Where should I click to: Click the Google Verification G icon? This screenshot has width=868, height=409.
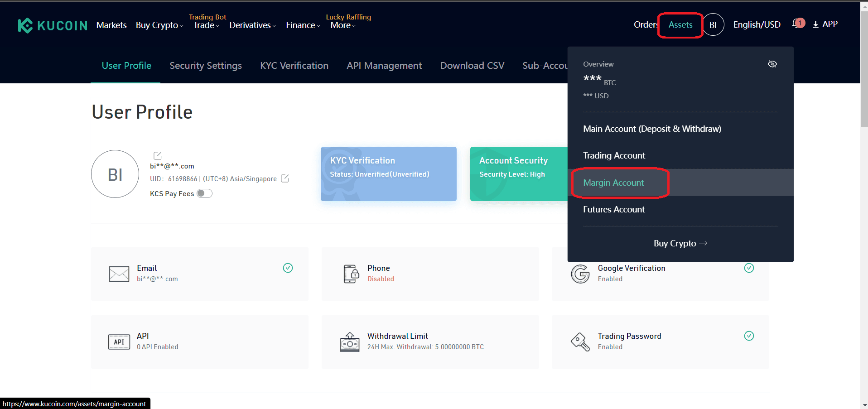[580, 274]
